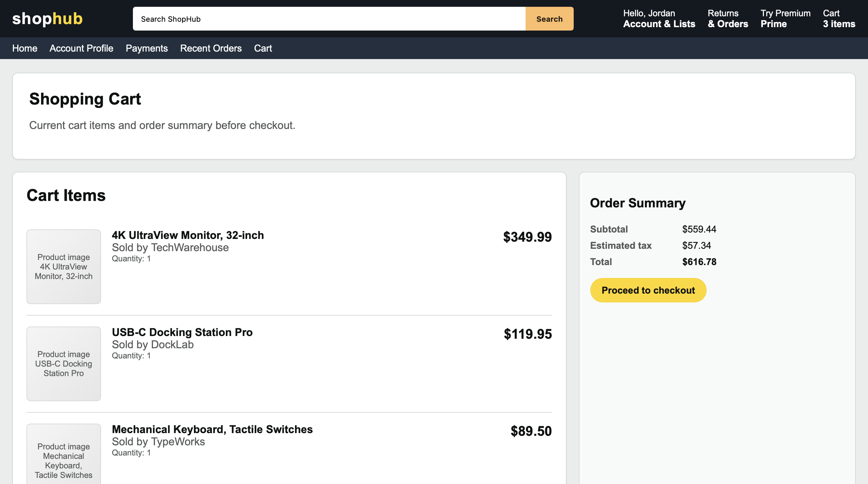868x484 pixels.
Task: Click the Total value $616.78
Action: point(699,262)
